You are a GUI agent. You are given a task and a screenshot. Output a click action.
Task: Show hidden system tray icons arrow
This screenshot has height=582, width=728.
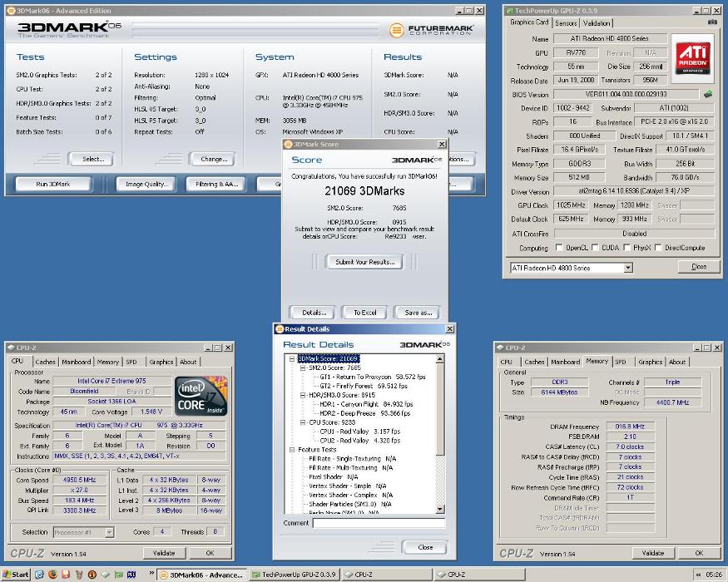(698, 575)
